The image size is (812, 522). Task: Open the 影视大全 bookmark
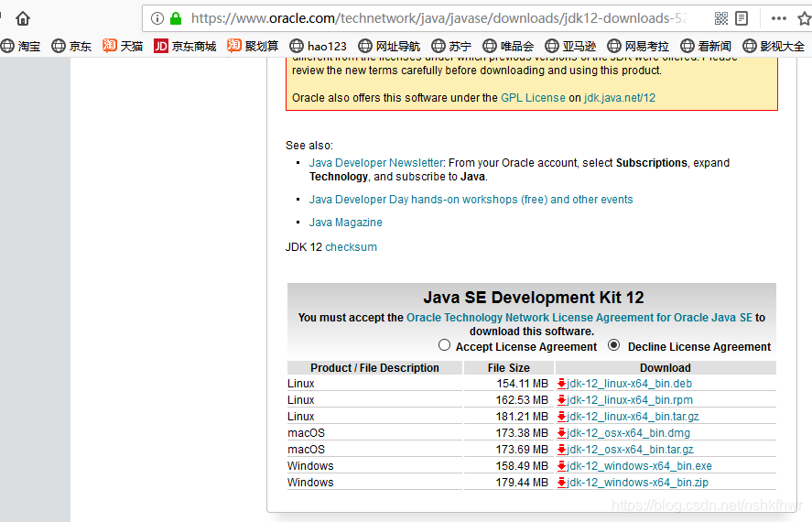[774, 46]
